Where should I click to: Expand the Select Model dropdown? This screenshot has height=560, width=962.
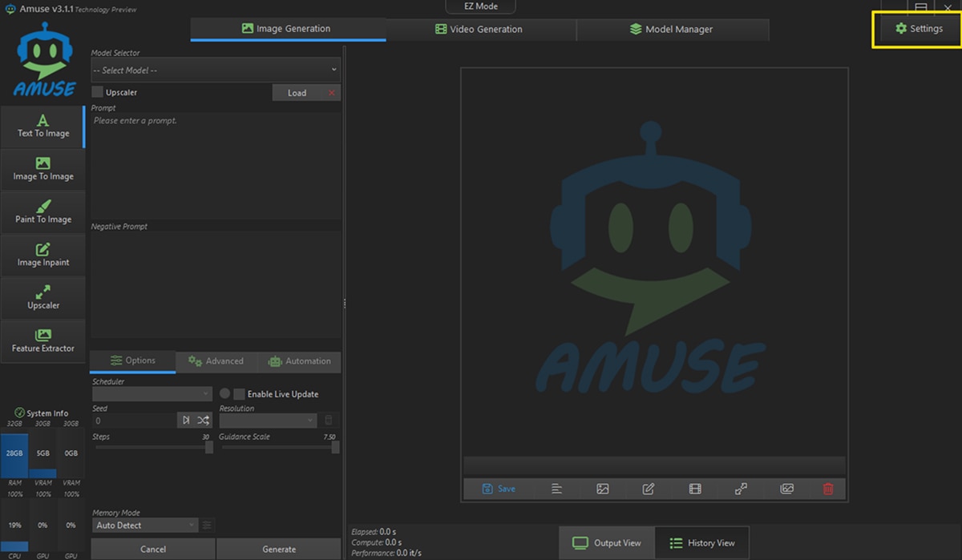click(215, 71)
